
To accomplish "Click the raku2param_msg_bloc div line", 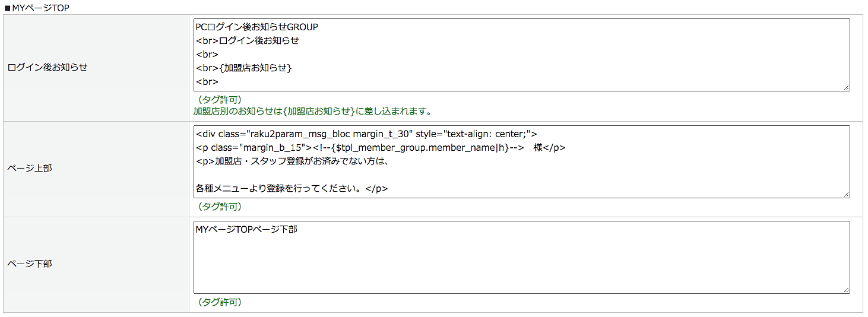I will tap(366, 134).
